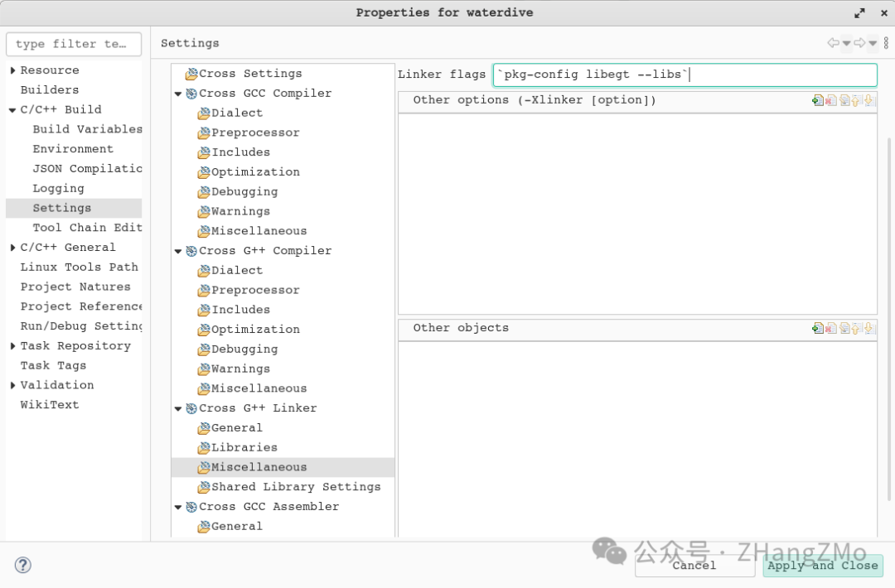Open Optimization under Cross GCC Compiler
Screen dimensions: 895x588
coord(249,171)
